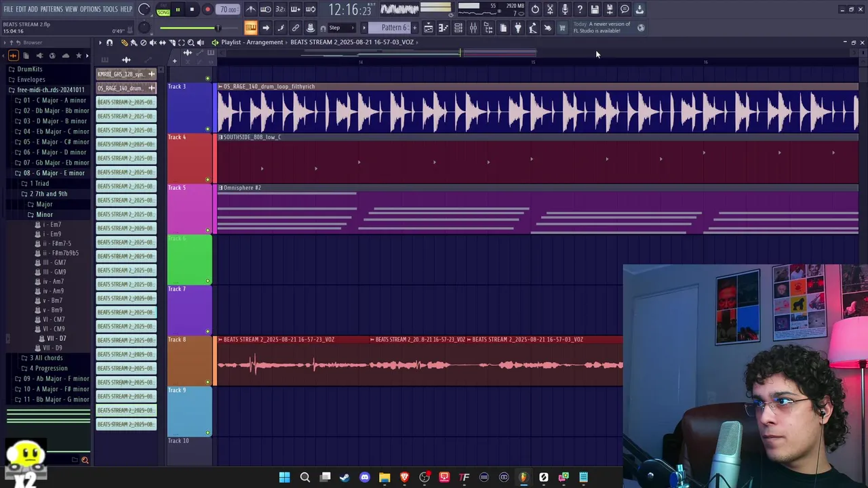Open the FILE menu
The image size is (868, 488).
[8, 9]
